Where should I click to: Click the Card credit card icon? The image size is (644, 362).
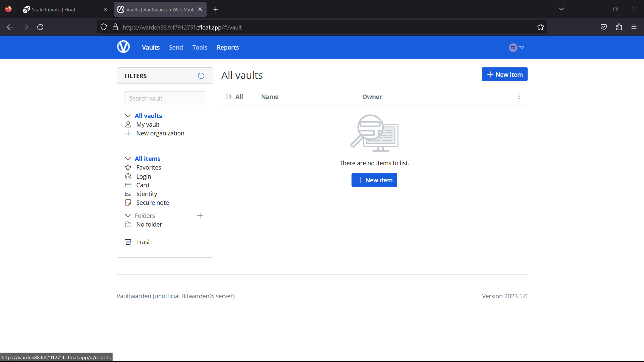(x=128, y=185)
